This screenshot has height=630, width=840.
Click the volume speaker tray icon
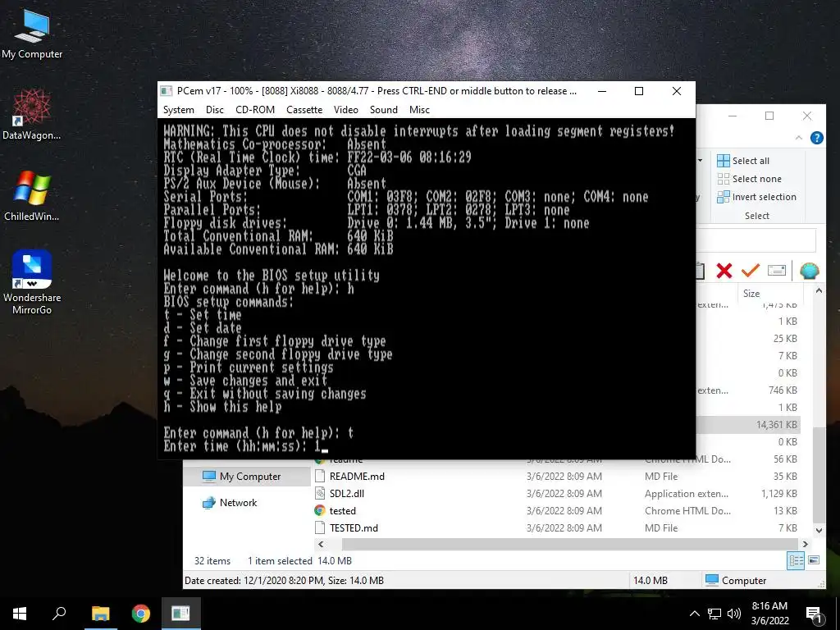coord(734,614)
